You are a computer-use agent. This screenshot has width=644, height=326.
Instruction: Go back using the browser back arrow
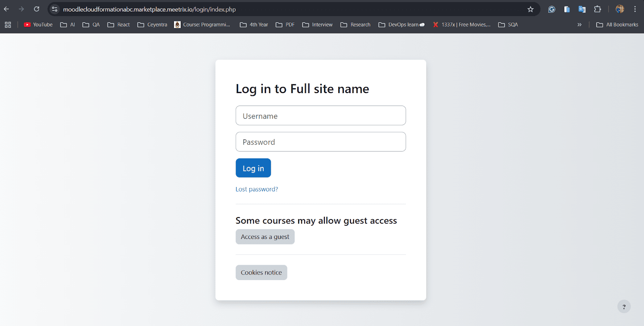(6, 9)
